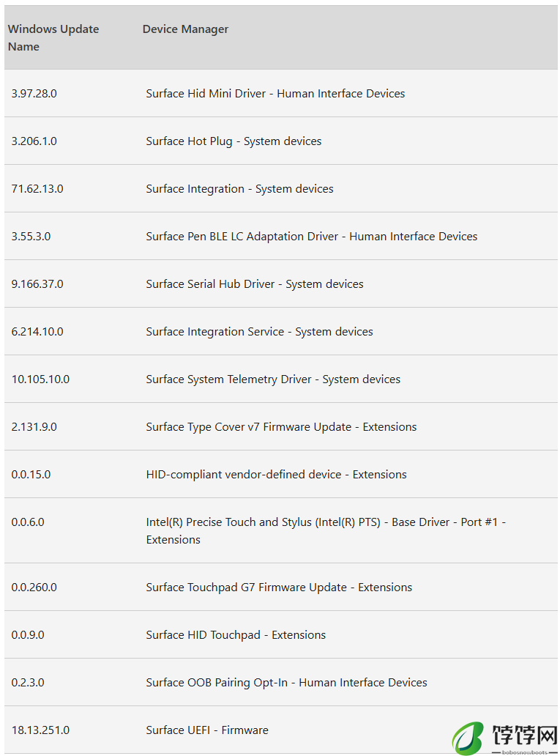Select Surface HID Touchpad - Extensions text

click(x=236, y=635)
